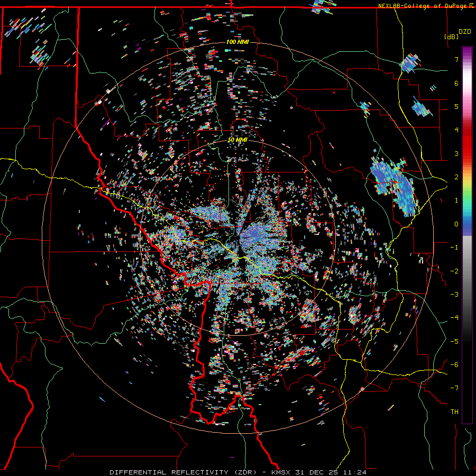The width and height of the screenshot is (476, 476).
Task: Click the positive "2" scale value
Action: point(456,177)
